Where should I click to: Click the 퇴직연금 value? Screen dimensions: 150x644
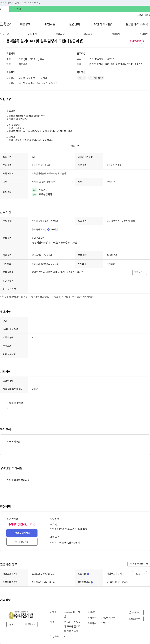[111, 264]
